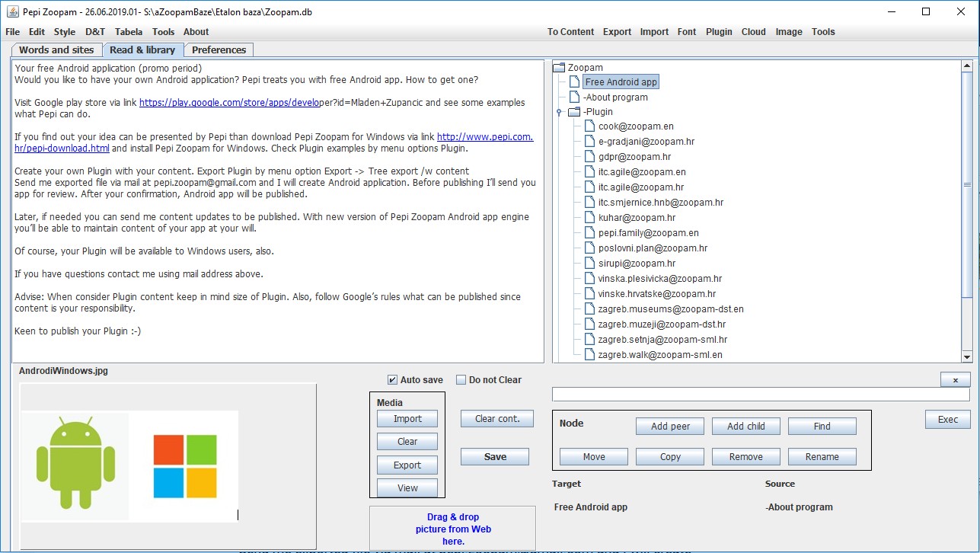Collapse the -Plugin tree node handle
980x553 pixels.
pos(559,112)
